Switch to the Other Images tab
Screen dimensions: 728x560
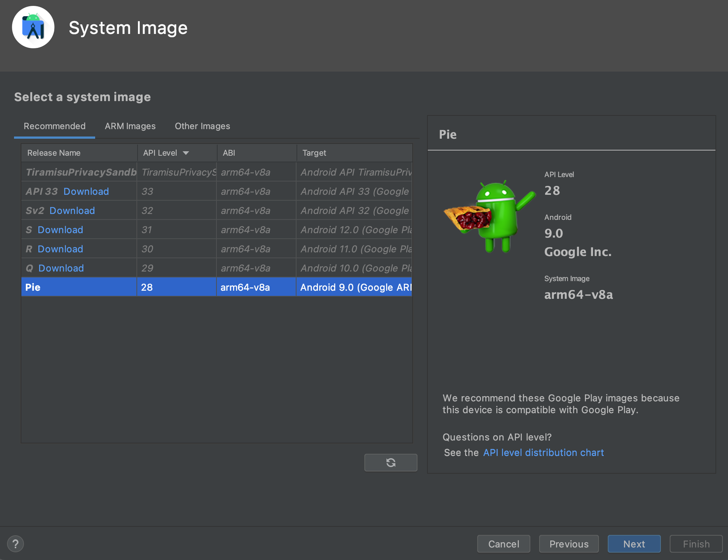click(x=202, y=126)
